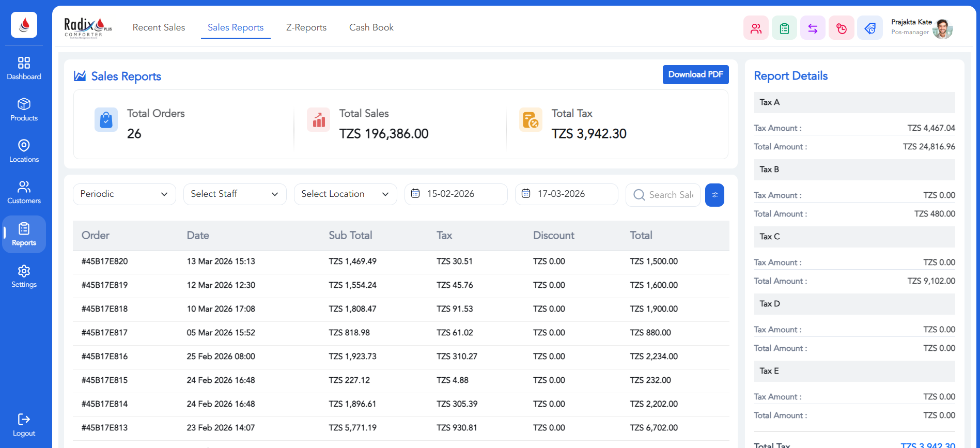Click the blue price tag clock icon
Viewport: 980px width, 448px height.
click(869, 28)
